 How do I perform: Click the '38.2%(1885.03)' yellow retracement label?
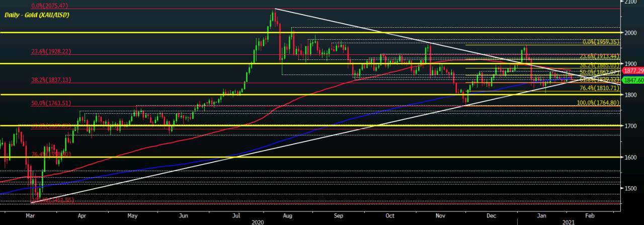(x=600, y=65)
